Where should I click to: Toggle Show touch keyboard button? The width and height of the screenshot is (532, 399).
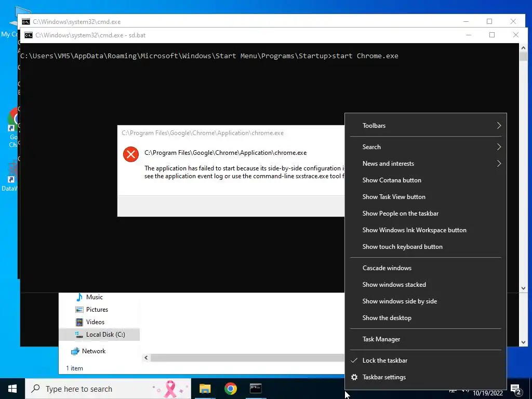(x=425, y=247)
